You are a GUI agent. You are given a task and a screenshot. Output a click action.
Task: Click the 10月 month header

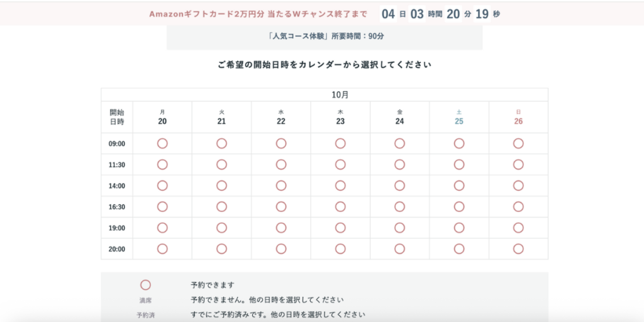[x=340, y=95]
